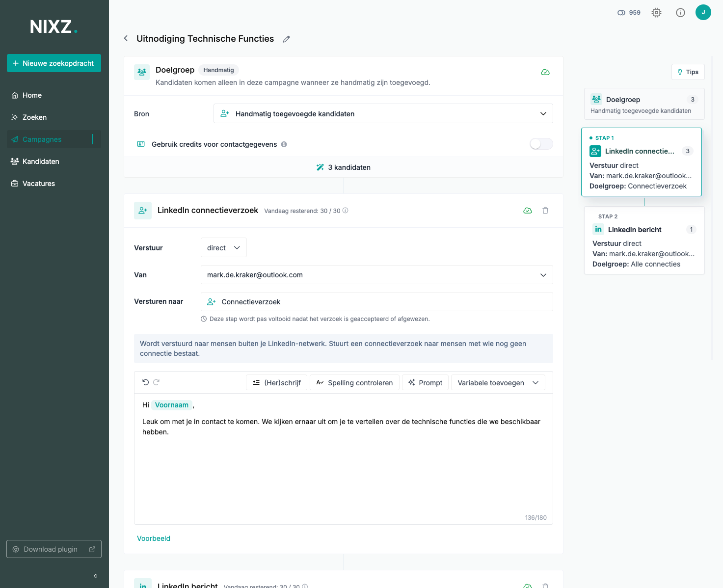Undo the last message edit
The width and height of the screenshot is (723, 588).
point(146,382)
